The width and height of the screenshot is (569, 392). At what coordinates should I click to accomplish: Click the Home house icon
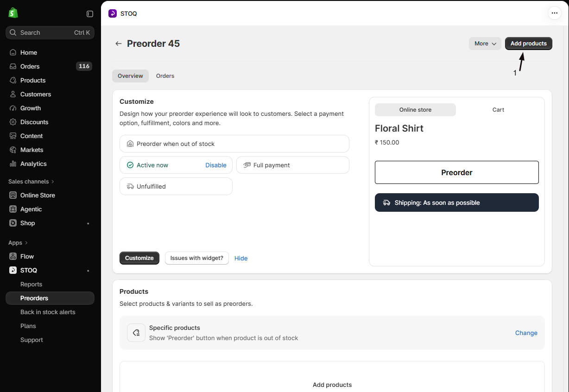13,52
